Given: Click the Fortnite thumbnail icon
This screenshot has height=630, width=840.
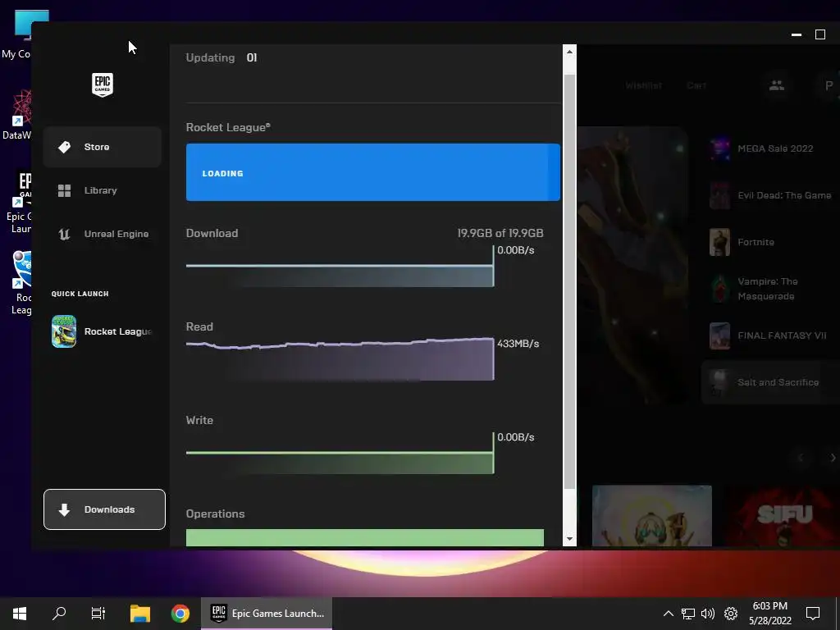Looking at the screenshot, I should [719, 242].
